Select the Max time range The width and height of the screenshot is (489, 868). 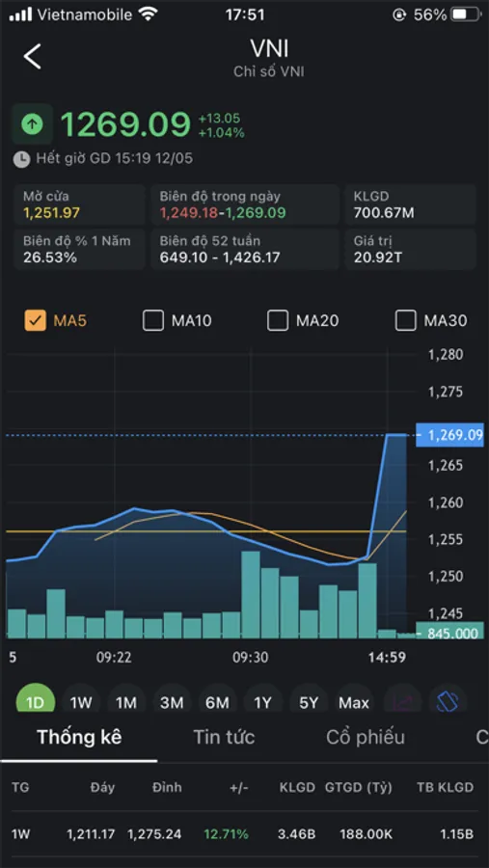(354, 702)
